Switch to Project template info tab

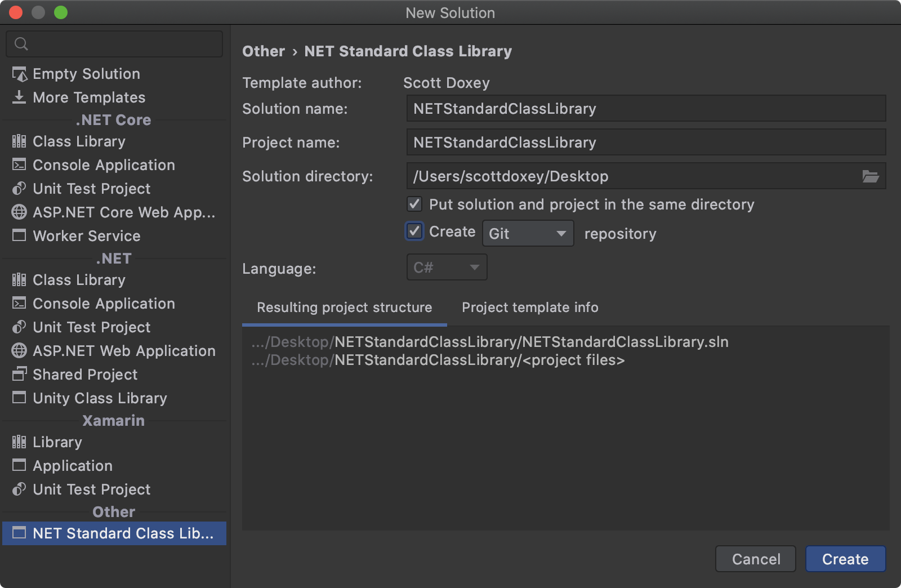pos(530,308)
